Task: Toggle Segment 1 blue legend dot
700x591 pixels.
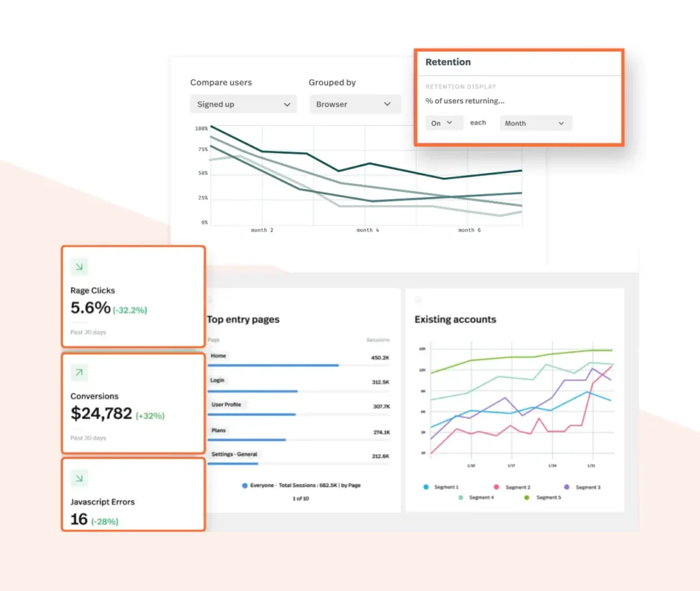Action: 426,487
